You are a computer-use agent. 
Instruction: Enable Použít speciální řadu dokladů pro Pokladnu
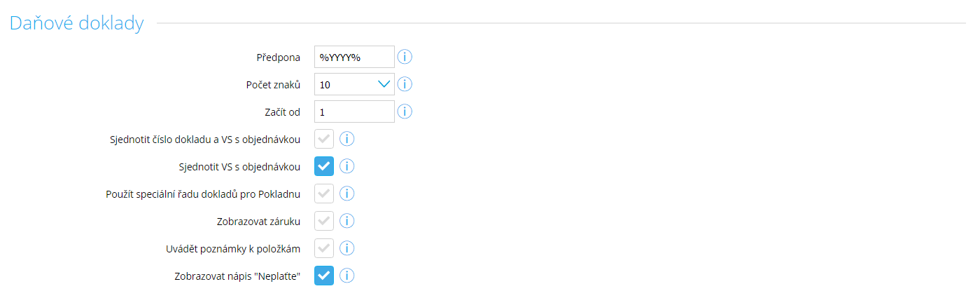click(324, 194)
